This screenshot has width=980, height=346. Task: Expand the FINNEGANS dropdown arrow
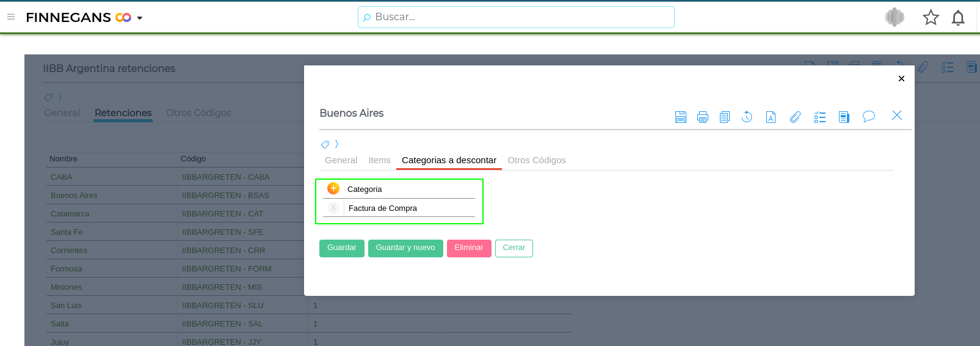pyautogui.click(x=140, y=18)
